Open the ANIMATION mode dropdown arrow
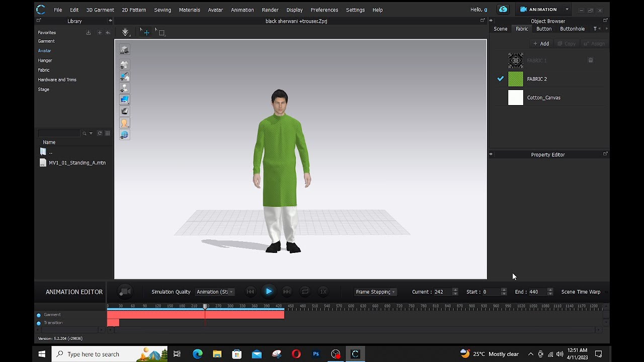 pyautogui.click(x=567, y=10)
